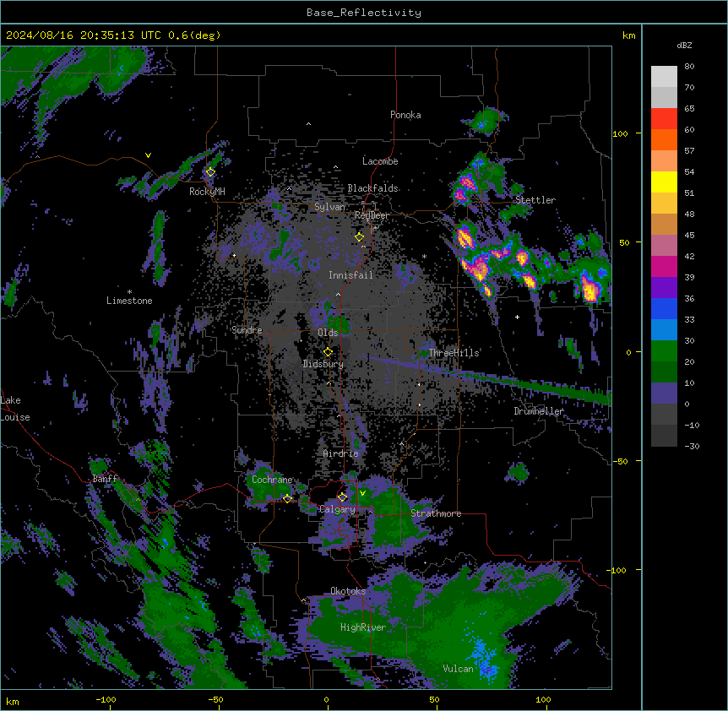Click the white caret marker south of Innisfail
728x711 pixels.
(x=338, y=294)
